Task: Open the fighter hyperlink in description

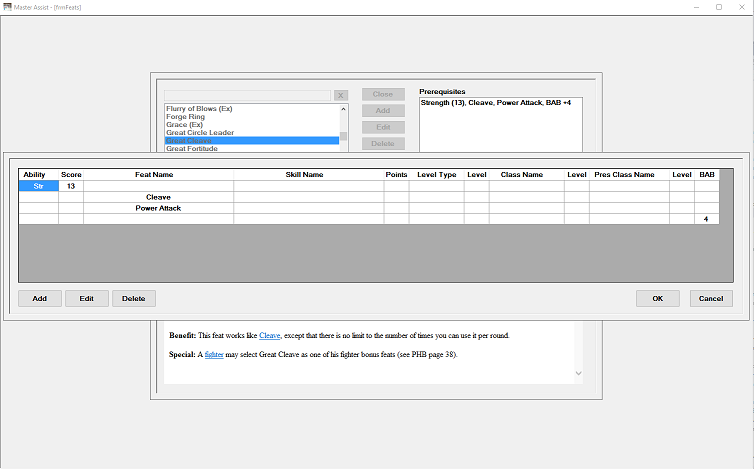Action: coord(214,355)
